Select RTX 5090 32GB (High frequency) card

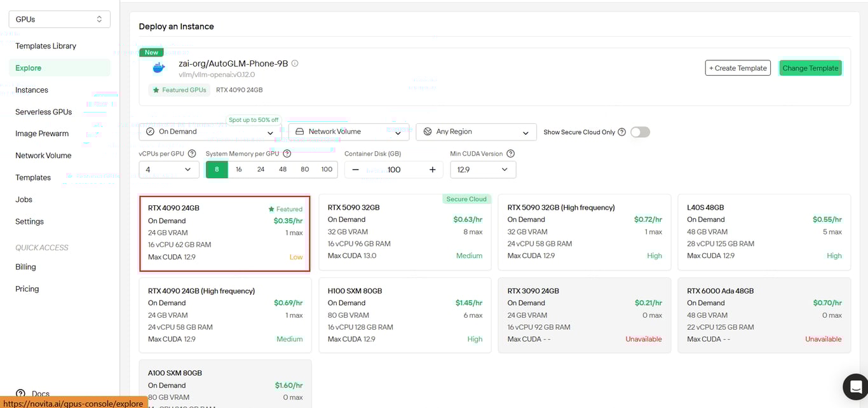point(585,233)
